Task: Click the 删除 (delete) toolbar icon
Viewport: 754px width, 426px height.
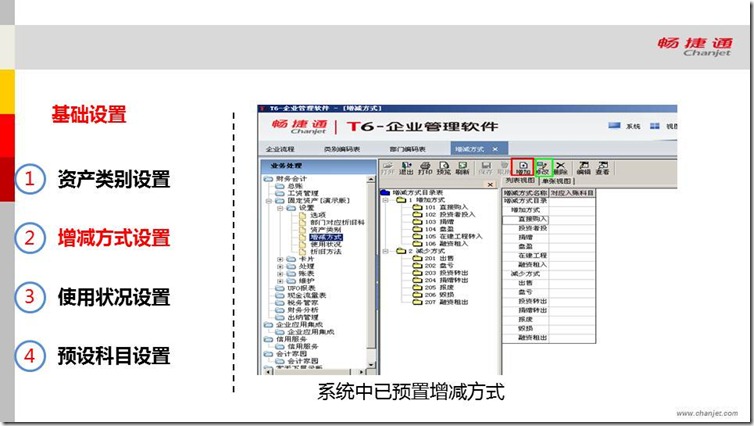Action: click(x=561, y=168)
